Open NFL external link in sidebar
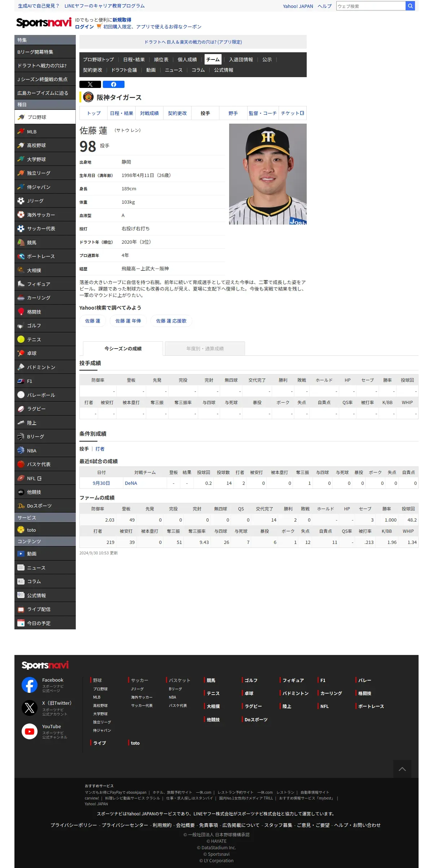433x868 pixels. point(45,478)
